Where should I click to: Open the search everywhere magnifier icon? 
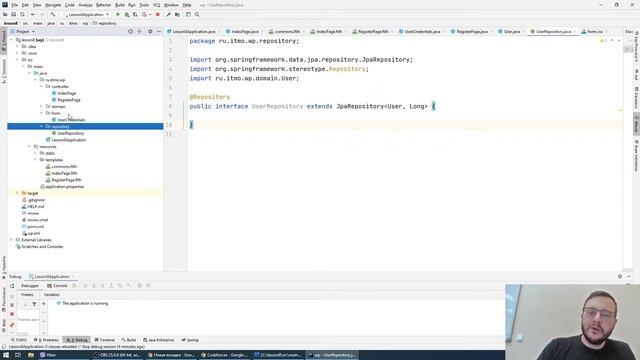coord(197,14)
